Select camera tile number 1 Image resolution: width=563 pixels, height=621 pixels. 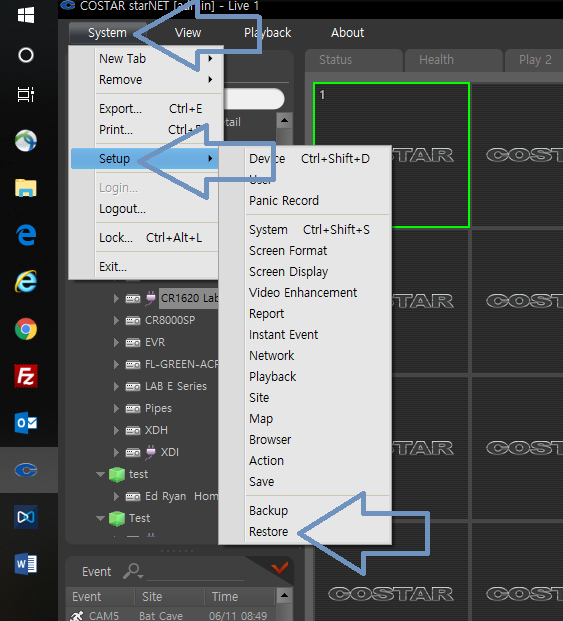391,155
